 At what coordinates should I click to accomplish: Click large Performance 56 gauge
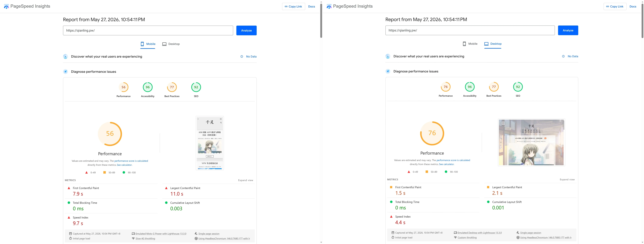click(110, 134)
